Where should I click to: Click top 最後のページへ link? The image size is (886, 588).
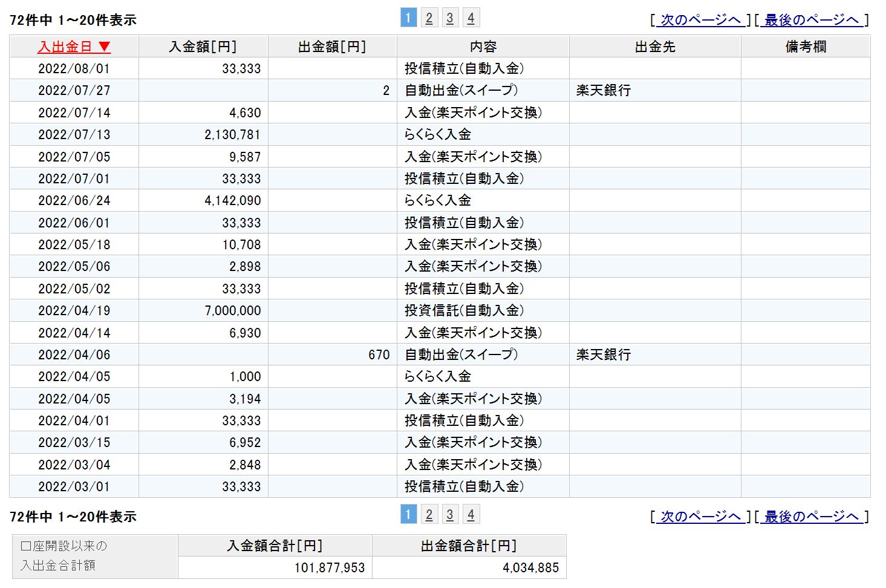pos(811,20)
